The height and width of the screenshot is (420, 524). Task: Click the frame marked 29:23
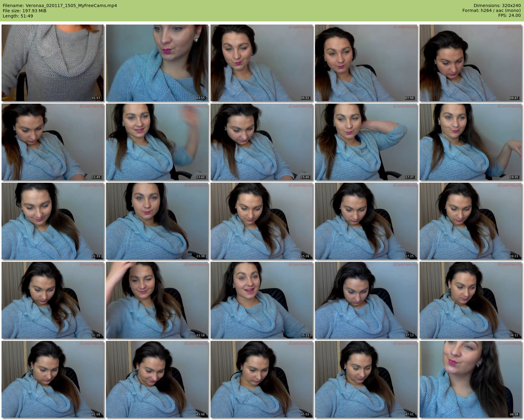pos(471,221)
